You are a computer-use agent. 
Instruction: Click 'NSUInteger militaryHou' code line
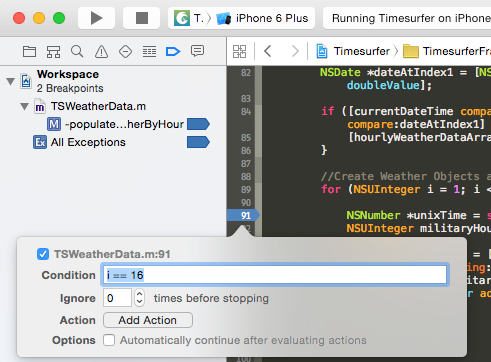(x=418, y=228)
